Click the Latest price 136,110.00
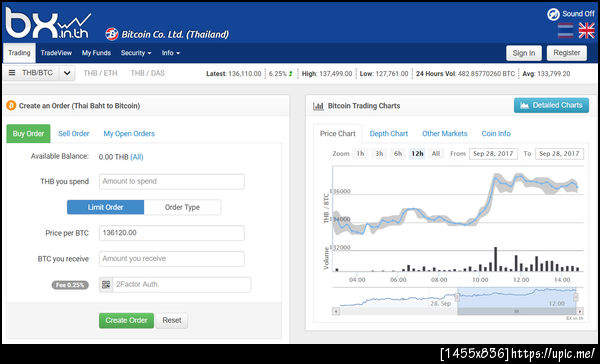The image size is (600, 364). click(245, 73)
